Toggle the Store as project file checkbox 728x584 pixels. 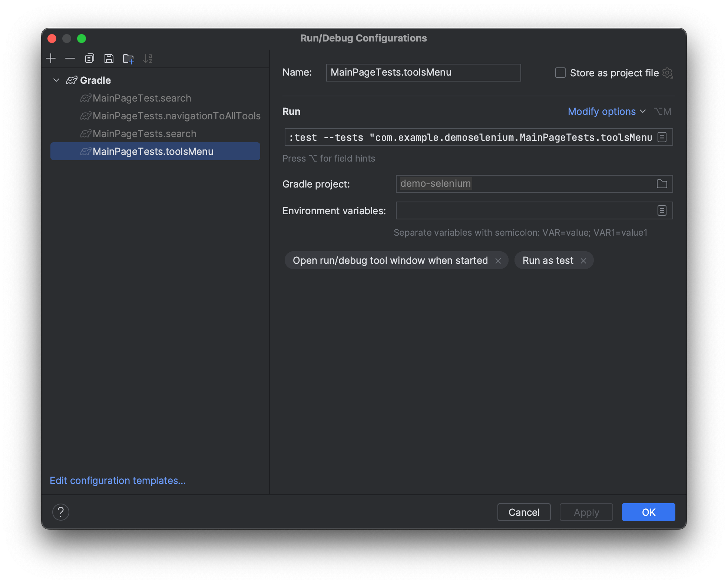coord(560,73)
